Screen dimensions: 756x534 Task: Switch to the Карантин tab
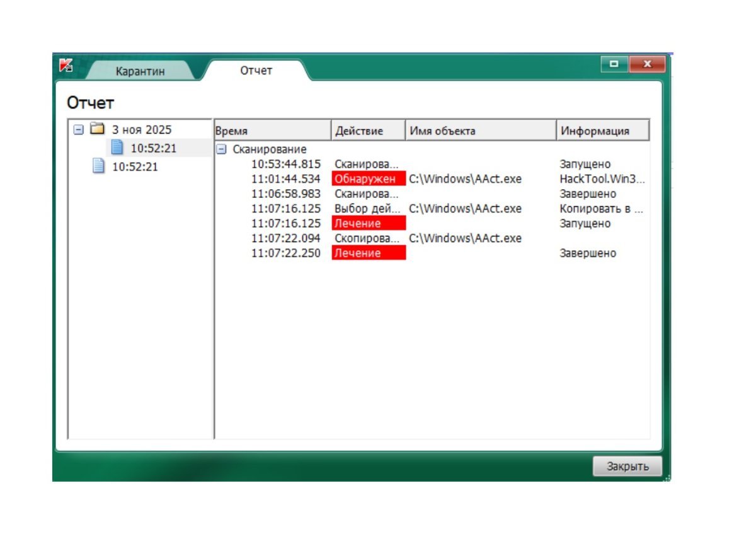tap(140, 71)
